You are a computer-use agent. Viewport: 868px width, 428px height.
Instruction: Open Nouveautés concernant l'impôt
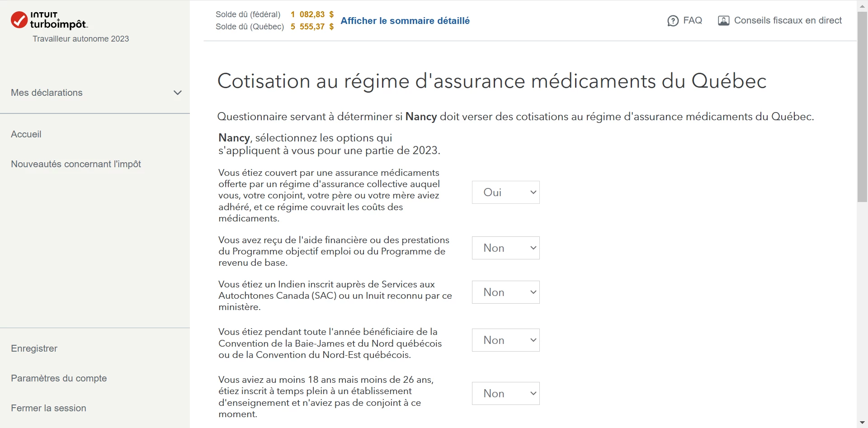[76, 164]
